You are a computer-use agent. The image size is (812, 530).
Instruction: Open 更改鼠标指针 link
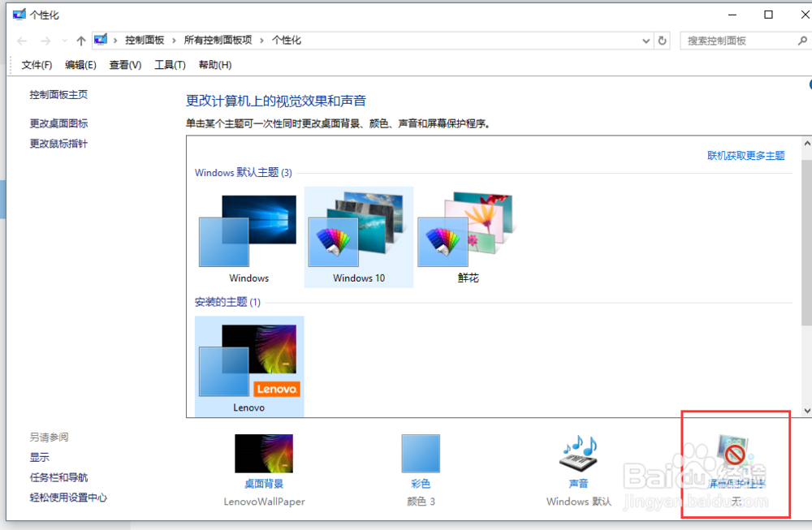tap(58, 144)
